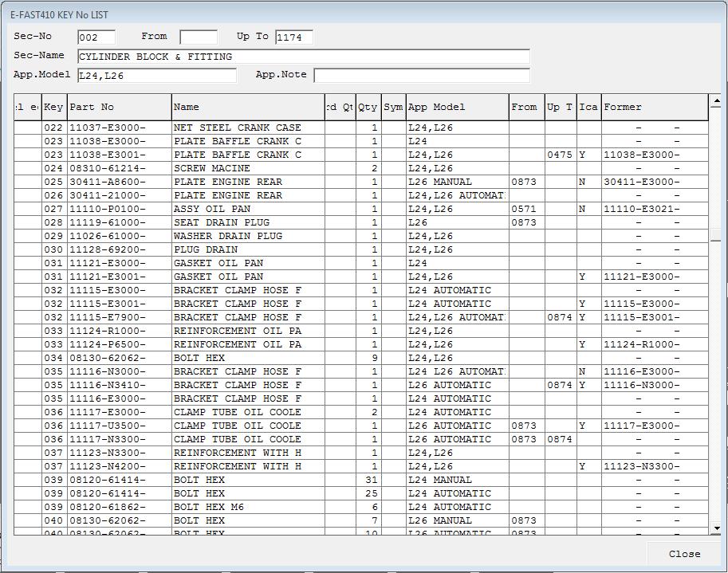Image resolution: width=728 pixels, height=573 pixels.
Task: Click former part 11110-E3021-
Action: 655,210
